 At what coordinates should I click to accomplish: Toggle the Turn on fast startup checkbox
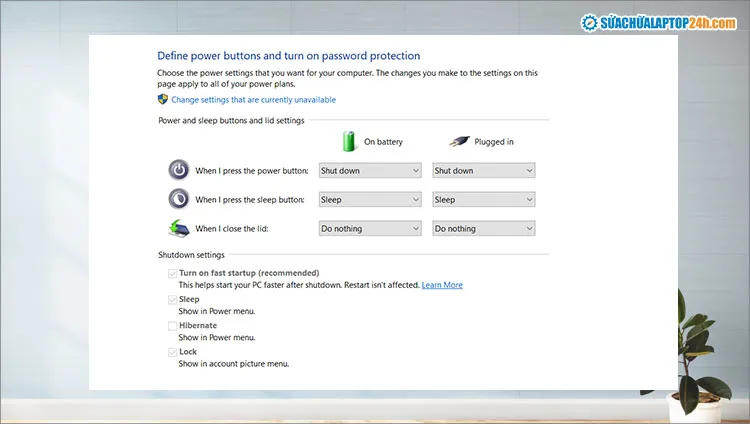pyautogui.click(x=173, y=273)
